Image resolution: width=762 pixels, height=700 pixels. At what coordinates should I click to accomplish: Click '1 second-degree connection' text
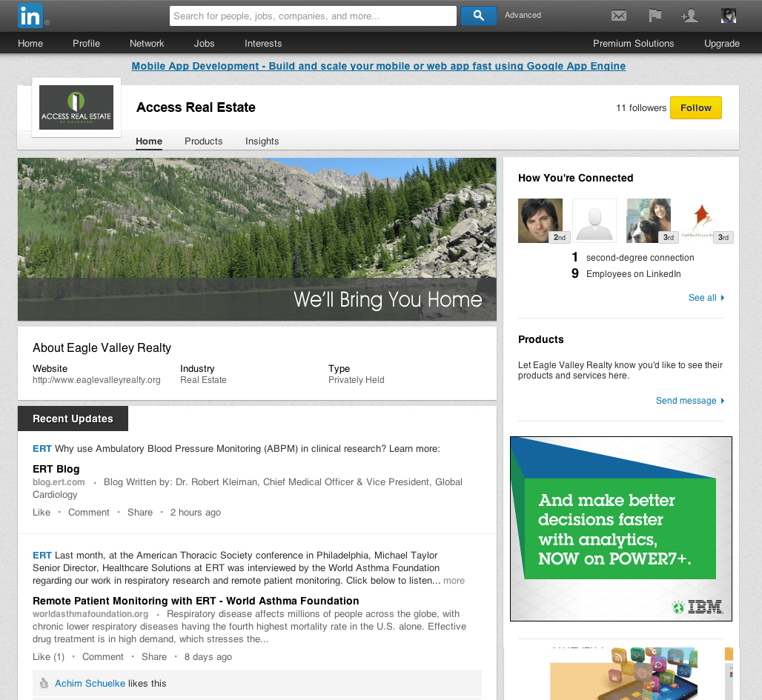633,258
